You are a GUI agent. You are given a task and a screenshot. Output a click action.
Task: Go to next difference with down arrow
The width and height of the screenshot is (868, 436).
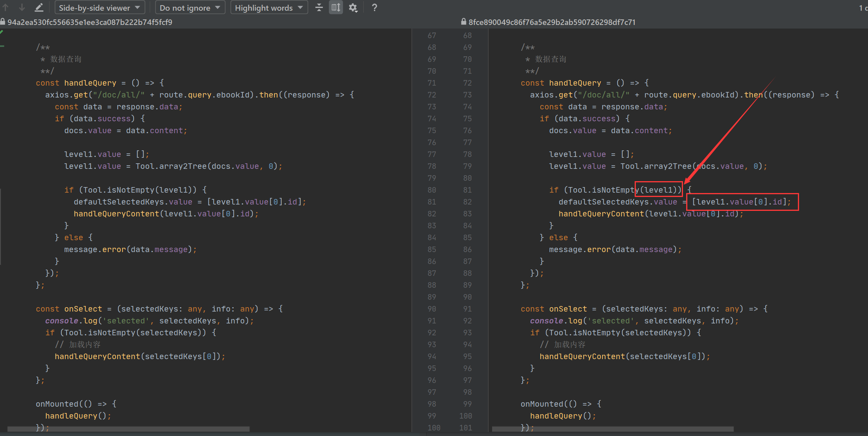[22, 8]
